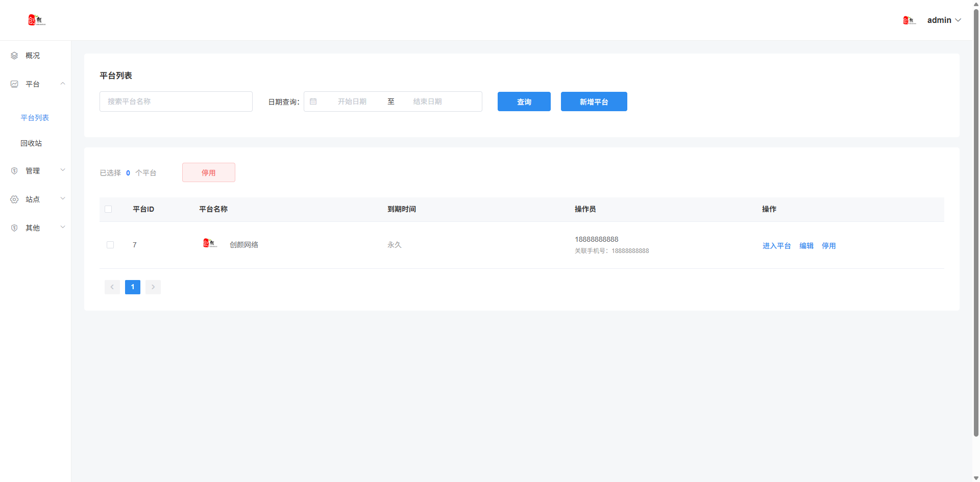Go to previous page arrow in pagination

[x=112, y=287]
